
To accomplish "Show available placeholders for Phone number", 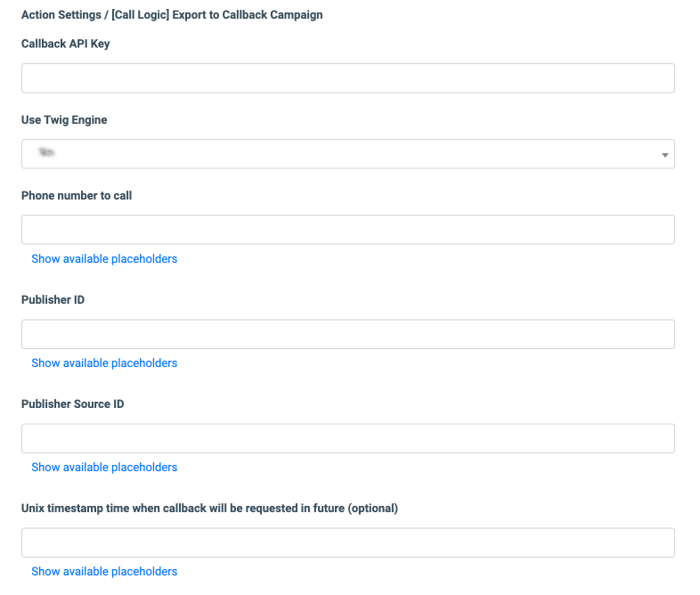I will (104, 259).
